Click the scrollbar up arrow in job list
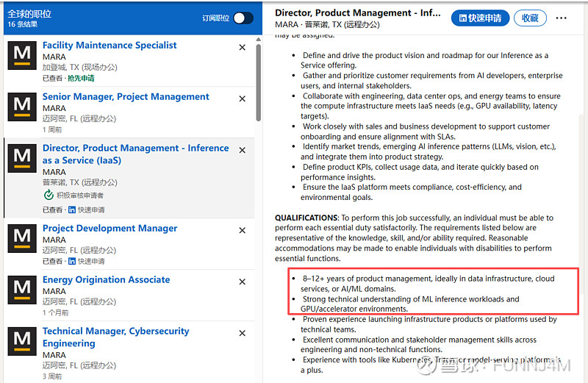 point(259,40)
